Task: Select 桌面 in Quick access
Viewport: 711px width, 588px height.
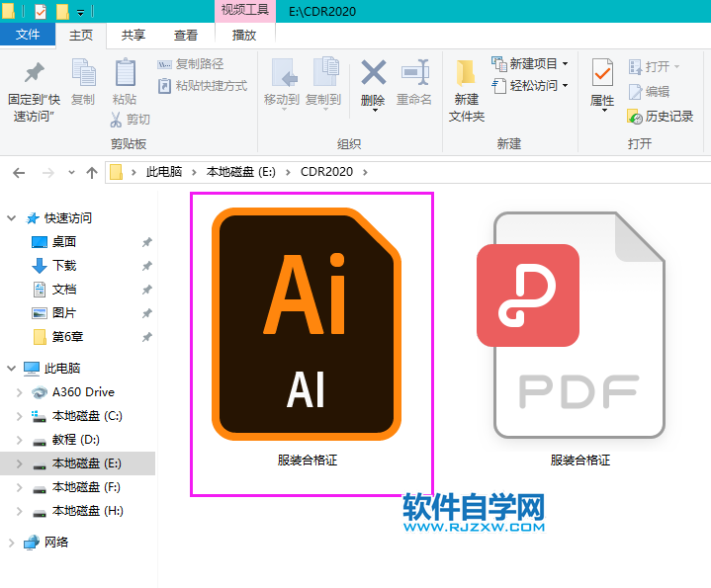Action: (x=64, y=242)
